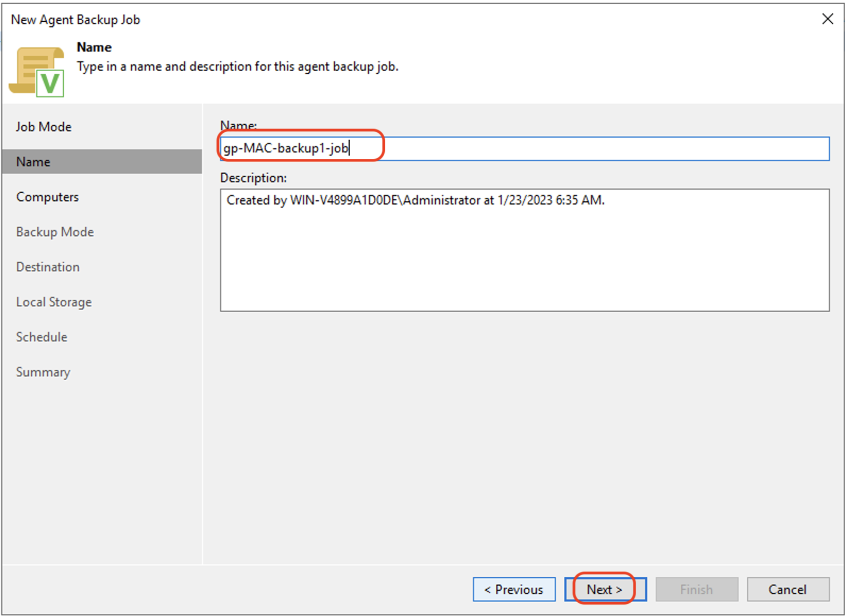Click the 'Description:' field label
Screen dimensions: 845x616
point(253,178)
